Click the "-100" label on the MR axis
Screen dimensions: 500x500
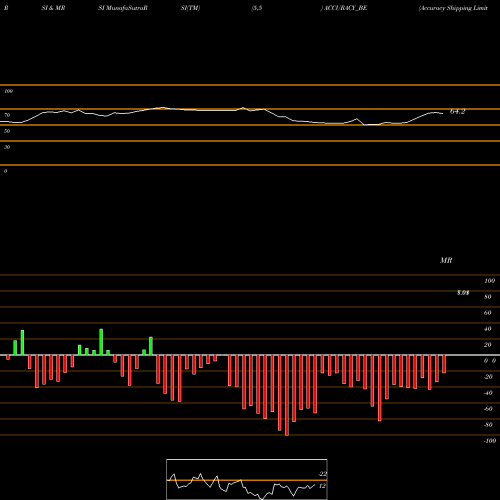click(490, 441)
